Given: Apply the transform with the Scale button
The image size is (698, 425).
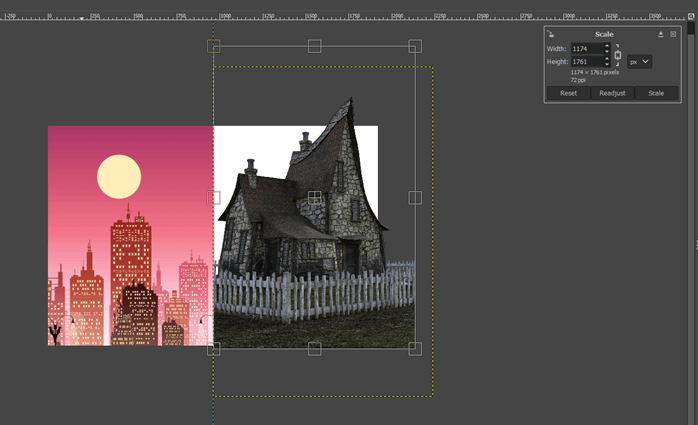Looking at the screenshot, I should [656, 93].
